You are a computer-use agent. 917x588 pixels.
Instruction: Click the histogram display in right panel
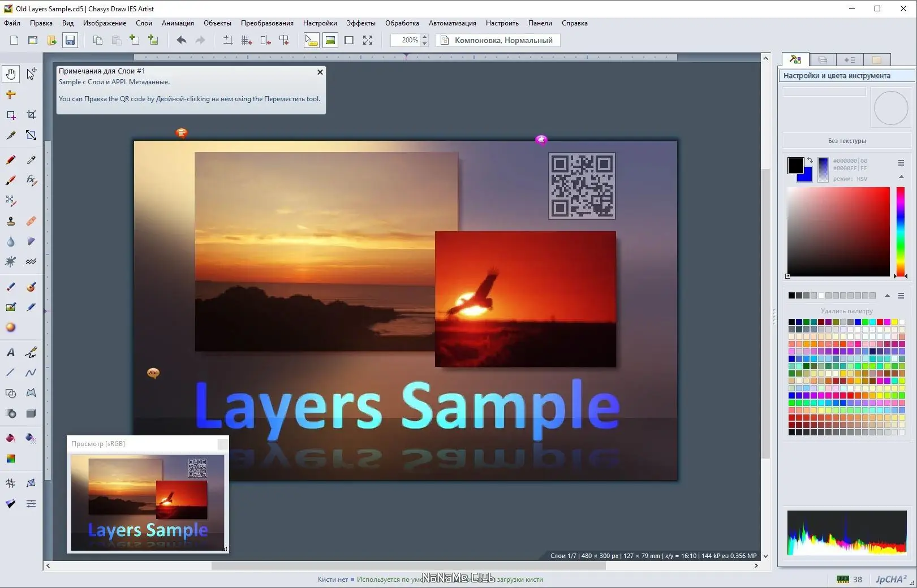(847, 533)
